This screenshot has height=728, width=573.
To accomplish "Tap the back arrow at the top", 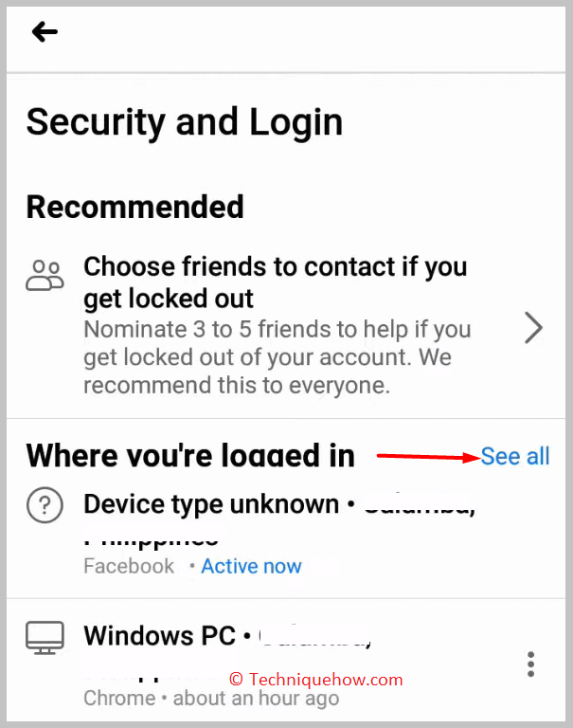I will 45,32.
